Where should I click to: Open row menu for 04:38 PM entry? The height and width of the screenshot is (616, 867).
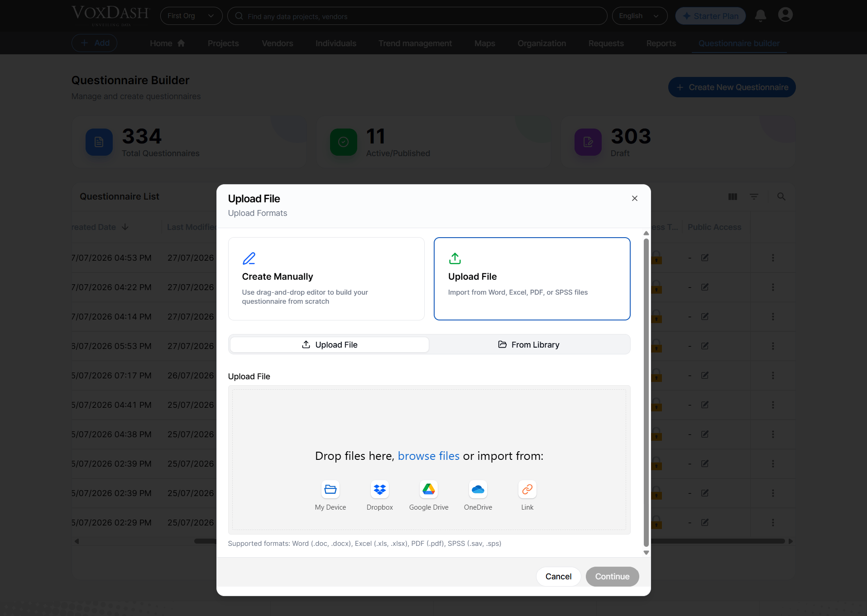coord(773,434)
